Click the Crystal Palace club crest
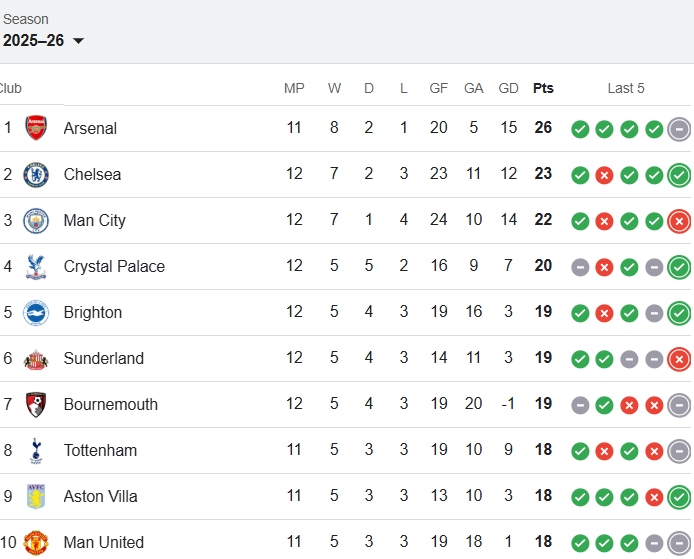Viewport: 694px width, 559px height. 36,266
